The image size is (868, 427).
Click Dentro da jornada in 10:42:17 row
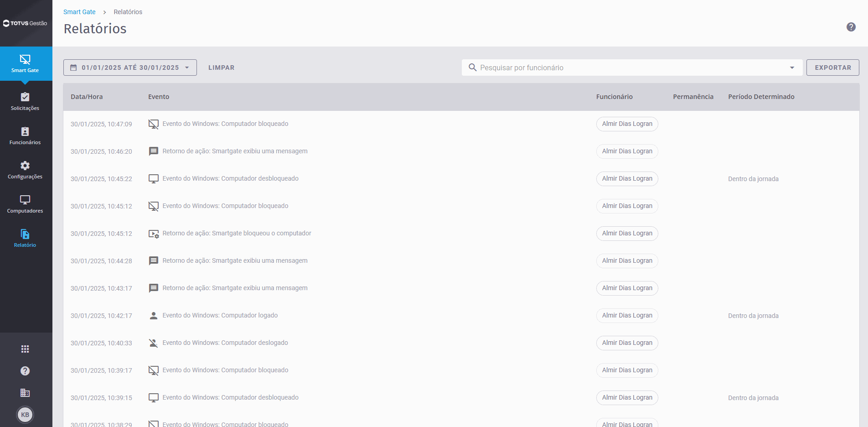point(753,316)
